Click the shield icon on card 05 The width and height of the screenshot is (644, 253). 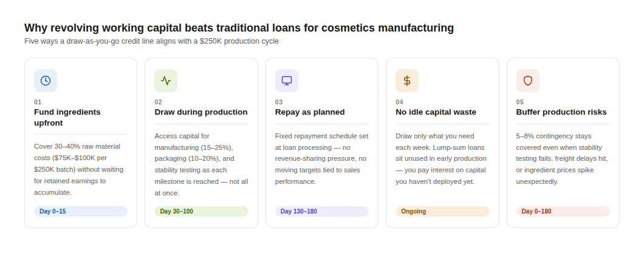(x=527, y=81)
